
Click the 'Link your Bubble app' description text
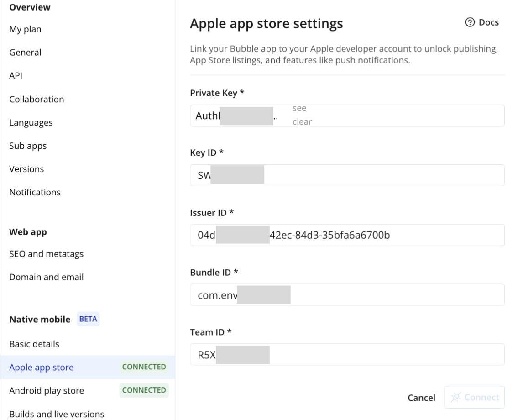pyautogui.click(x=344, y=54)
